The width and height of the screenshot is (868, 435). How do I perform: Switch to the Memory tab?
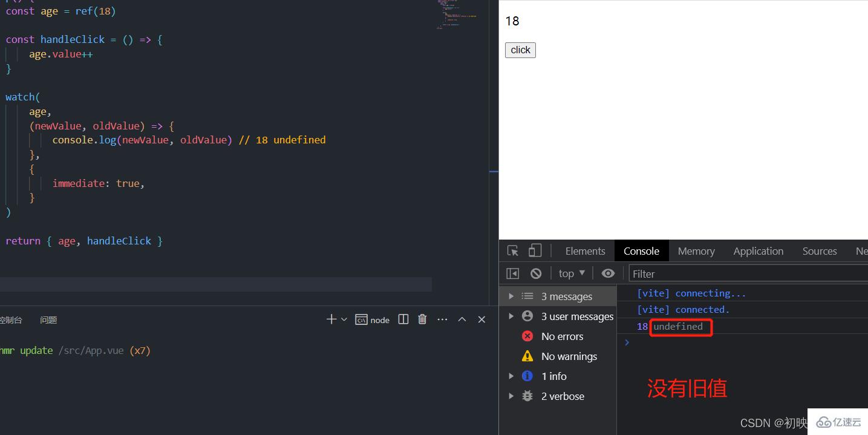click(x=696, y=251)
